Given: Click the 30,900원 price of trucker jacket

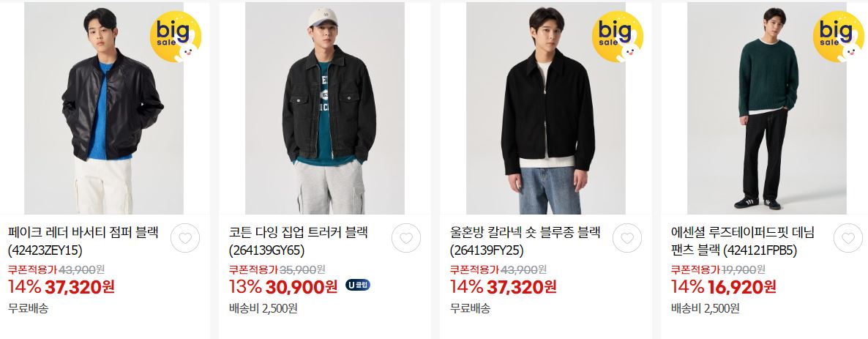Looking at the screenshot, I should [301, 286].
